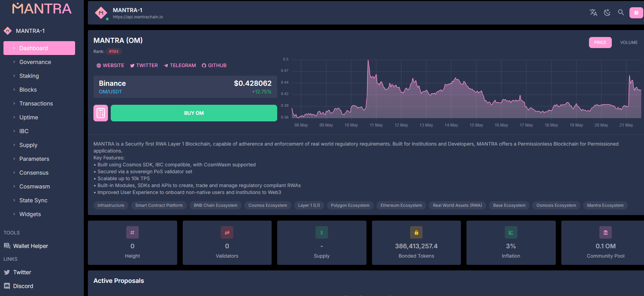Open Widgets menu item
Image resolution: width=644 pixels, height=296 pixels.
coord(39,214)
